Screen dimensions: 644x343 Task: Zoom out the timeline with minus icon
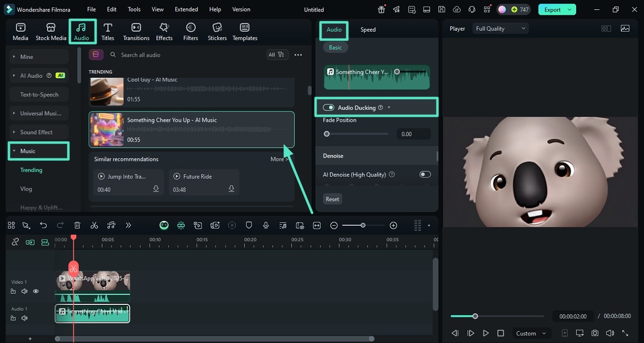click(x=334, y=225)
